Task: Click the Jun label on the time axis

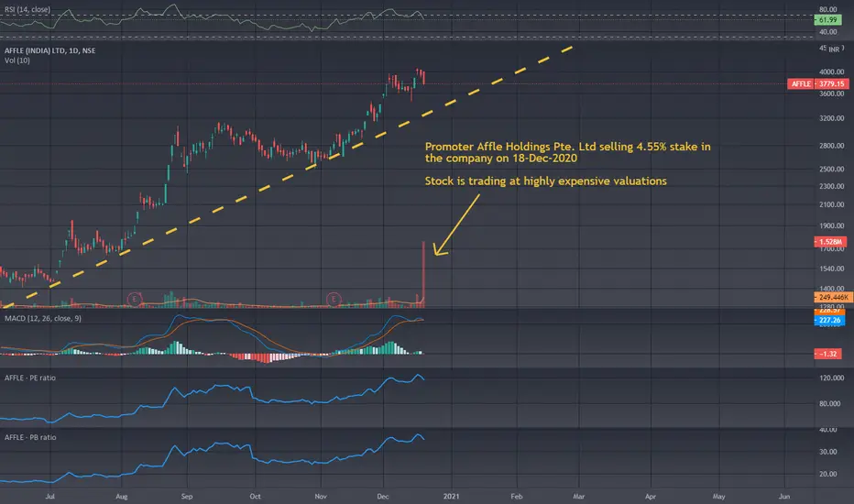Action: point(784,497)
